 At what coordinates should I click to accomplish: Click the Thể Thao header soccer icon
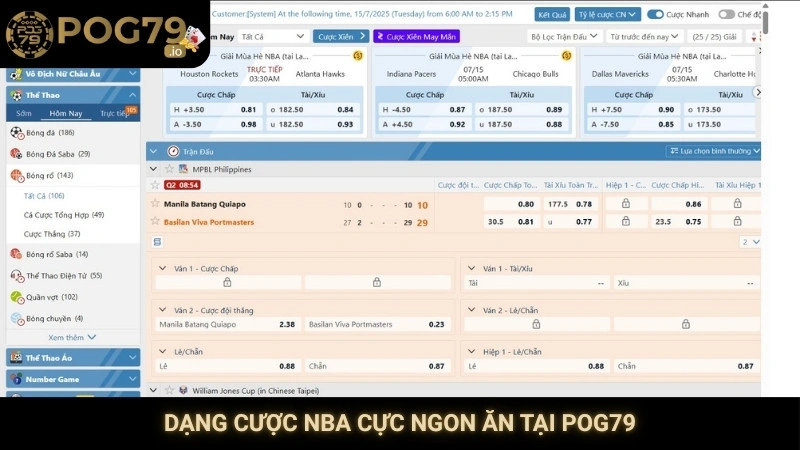pyautogui.click(x=16, y=95)
